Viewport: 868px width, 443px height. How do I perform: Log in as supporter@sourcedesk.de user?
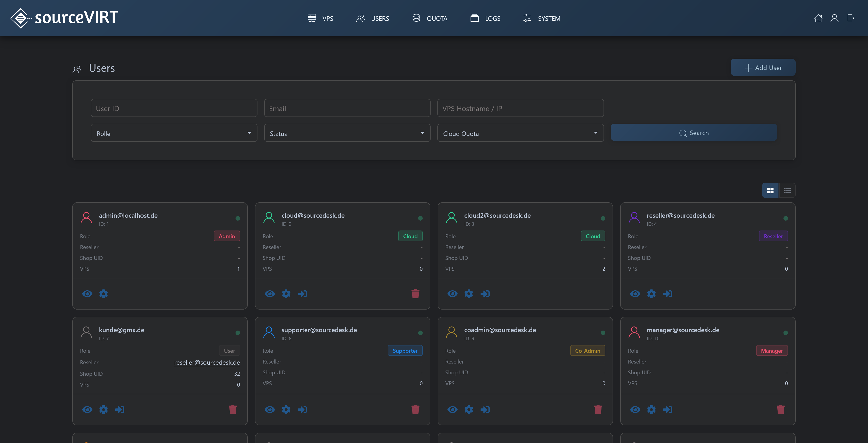click(302, 409)
